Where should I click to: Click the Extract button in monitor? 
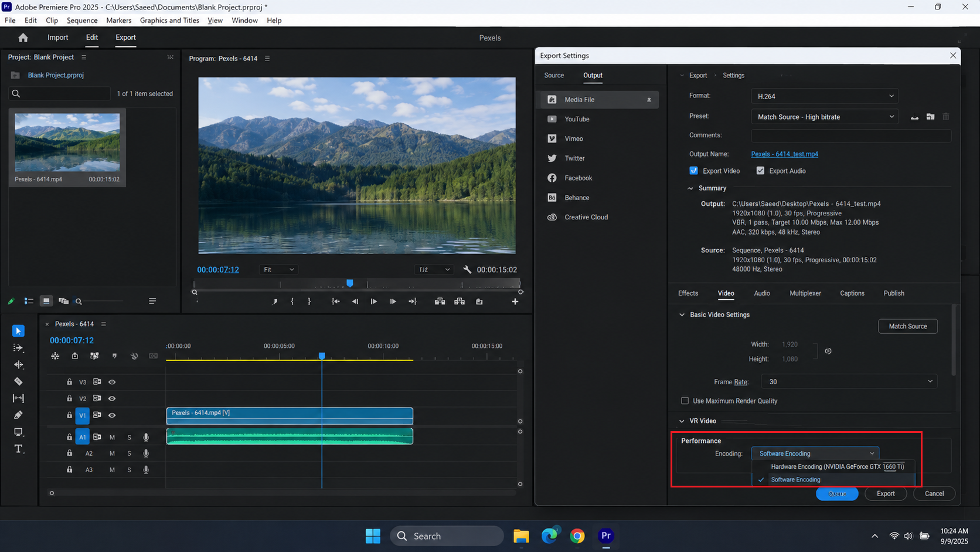coord(460,302)
